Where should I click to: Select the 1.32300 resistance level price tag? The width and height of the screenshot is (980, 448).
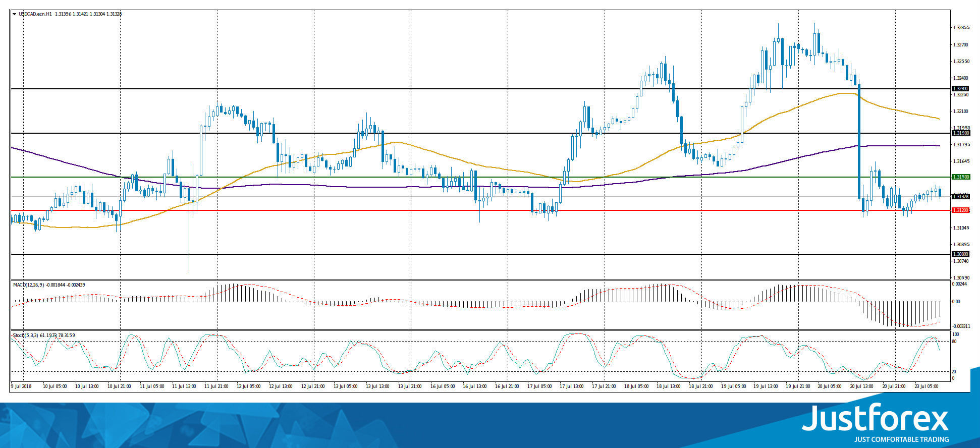click(x=960, y=89)
